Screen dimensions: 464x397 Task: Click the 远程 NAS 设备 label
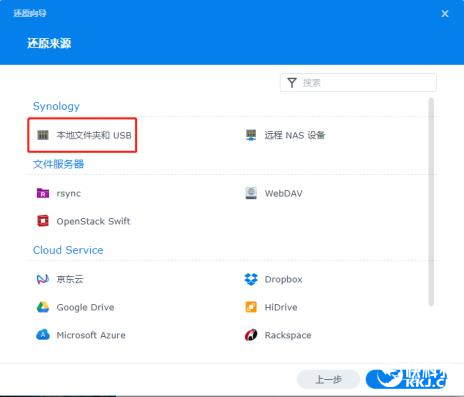(295, 135)
